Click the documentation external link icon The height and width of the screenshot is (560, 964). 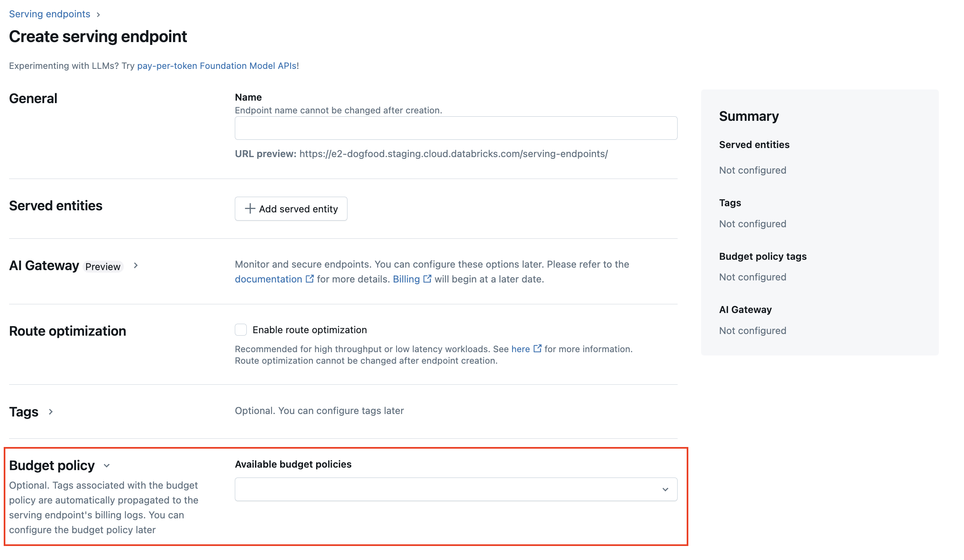pos(309,279)
